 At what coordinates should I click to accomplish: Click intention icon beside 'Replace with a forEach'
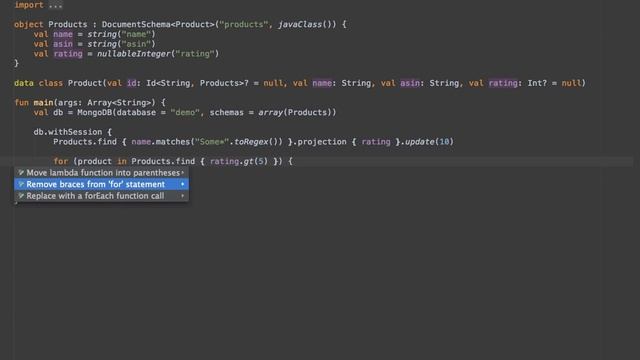(21, 196)
